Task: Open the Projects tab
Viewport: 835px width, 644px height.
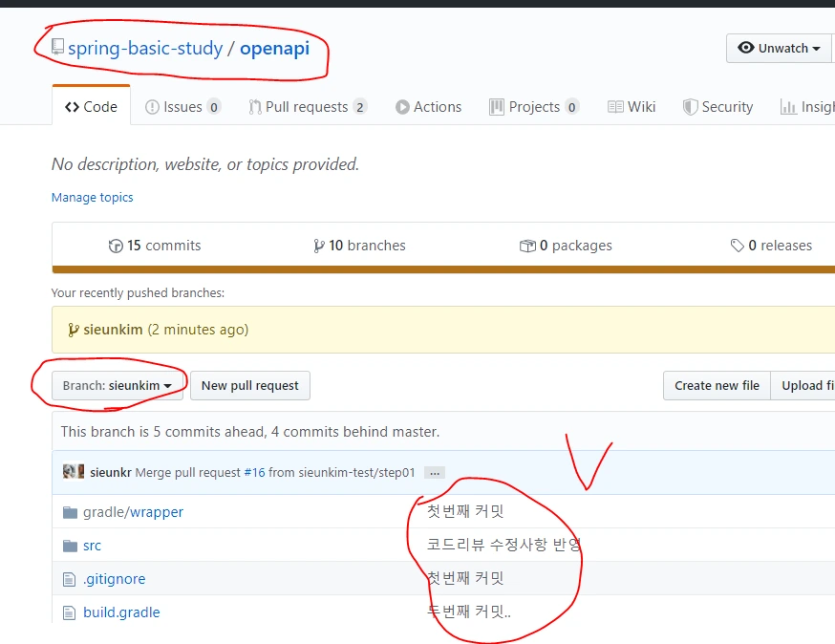Action: click(x=534, y=107)
